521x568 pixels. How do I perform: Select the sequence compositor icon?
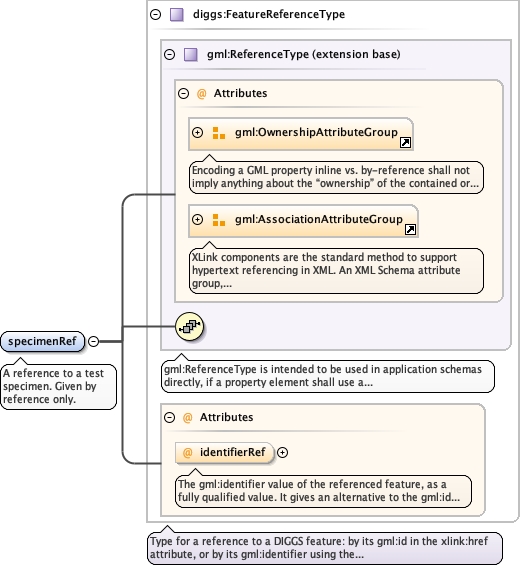click(x=189, y=327)
